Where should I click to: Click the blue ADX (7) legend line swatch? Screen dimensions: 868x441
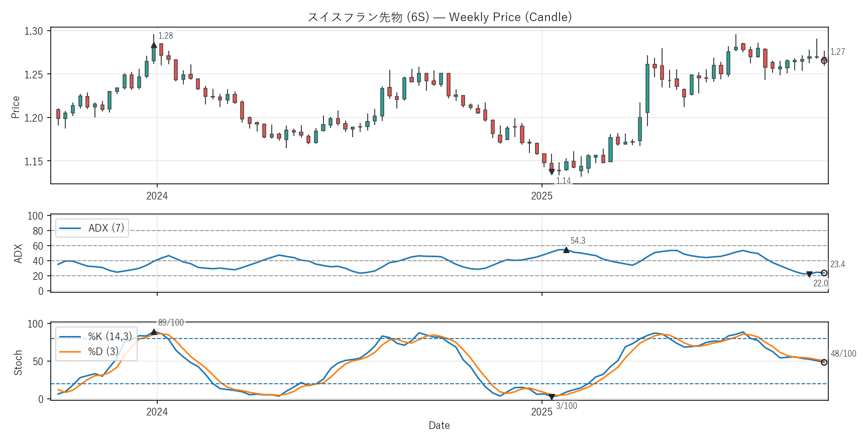pyautogui.click(x=70, y=228)
